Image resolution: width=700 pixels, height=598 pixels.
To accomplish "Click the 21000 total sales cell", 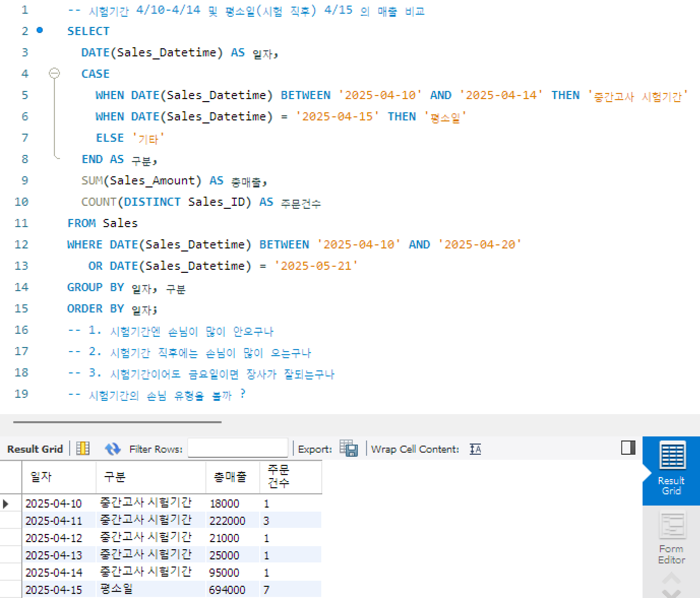I will point(233,538).
